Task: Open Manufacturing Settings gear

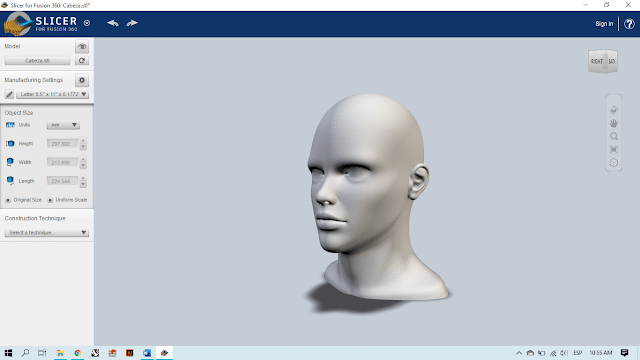Action: [x=82, y=80]
